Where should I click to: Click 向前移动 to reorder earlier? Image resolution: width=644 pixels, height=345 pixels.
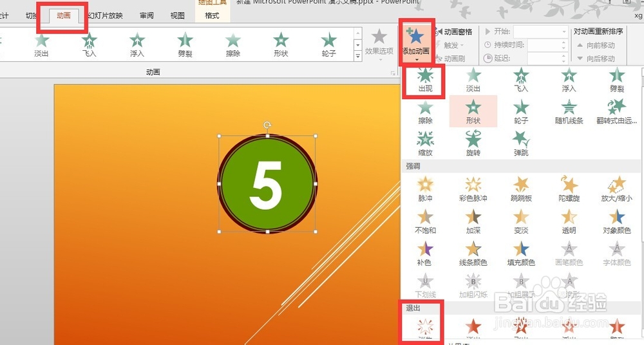point(596,45)
